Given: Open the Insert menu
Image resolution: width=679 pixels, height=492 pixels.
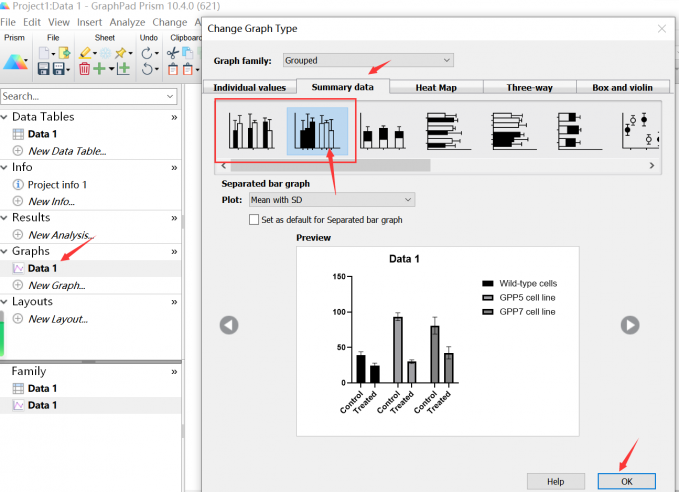Looking at the screenshot, I should (x=90, y=22).
